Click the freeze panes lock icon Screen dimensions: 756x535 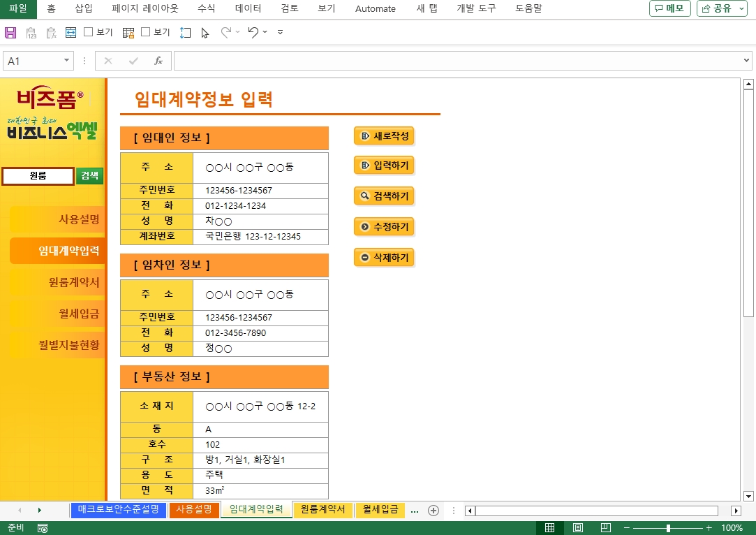click(x=128, y=32)
